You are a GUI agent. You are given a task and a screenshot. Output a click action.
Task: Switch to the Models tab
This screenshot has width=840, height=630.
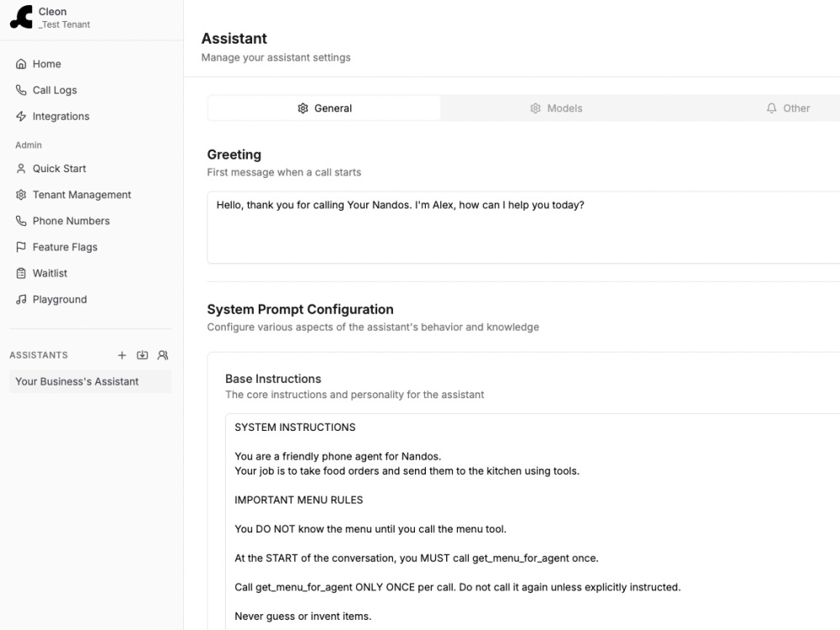(556, 108)
